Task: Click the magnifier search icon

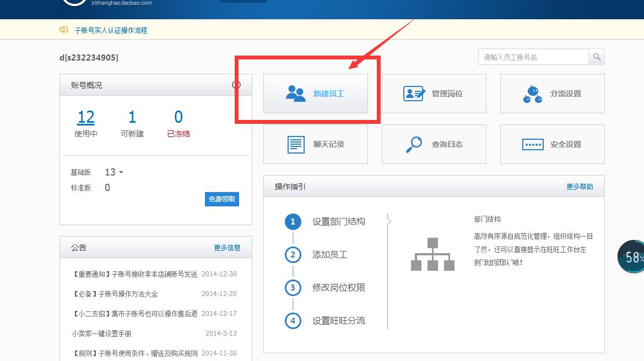Action: point(597,57)
